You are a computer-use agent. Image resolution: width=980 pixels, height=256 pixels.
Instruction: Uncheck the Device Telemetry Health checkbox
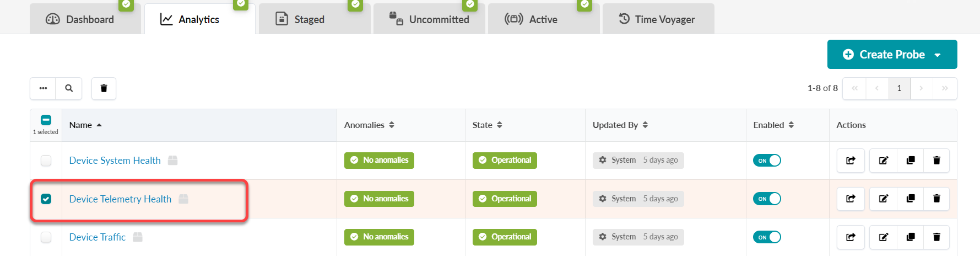[x=46, y=199]
